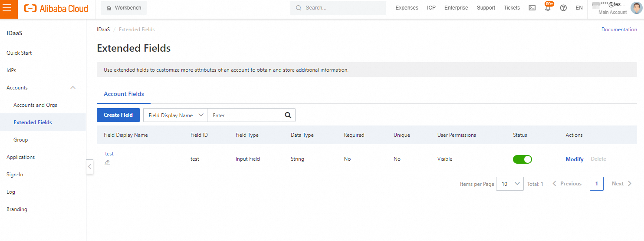Click the String data type cell
644x241 pixels.
click(x=297, y=159)
